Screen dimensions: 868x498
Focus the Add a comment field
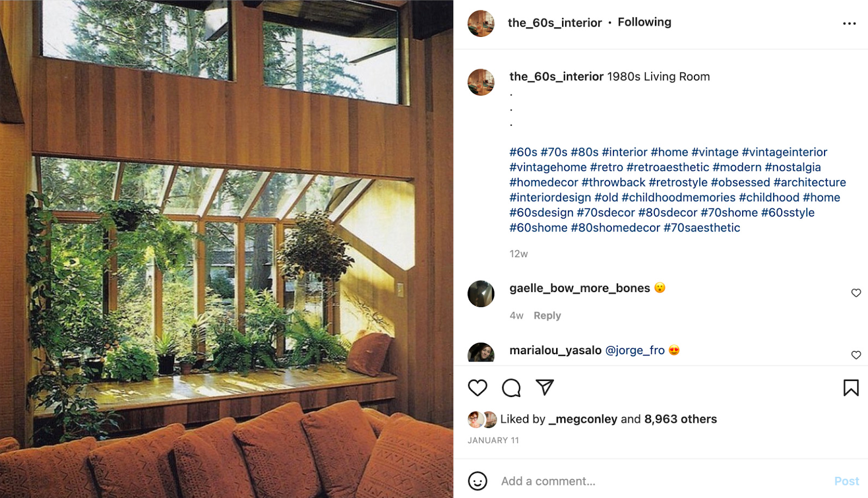pos(662,481)
